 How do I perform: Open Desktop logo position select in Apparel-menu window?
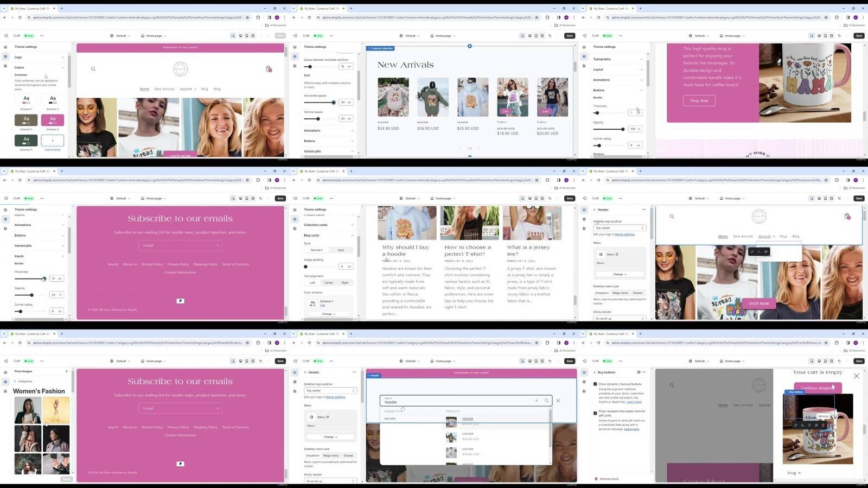pos(619,228)
